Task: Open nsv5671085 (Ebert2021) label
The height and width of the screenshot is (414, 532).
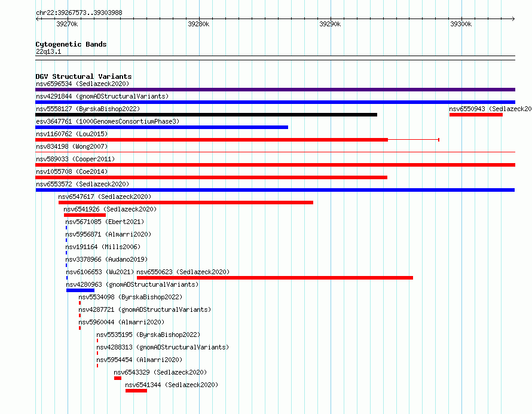Action: click(105, 222)
